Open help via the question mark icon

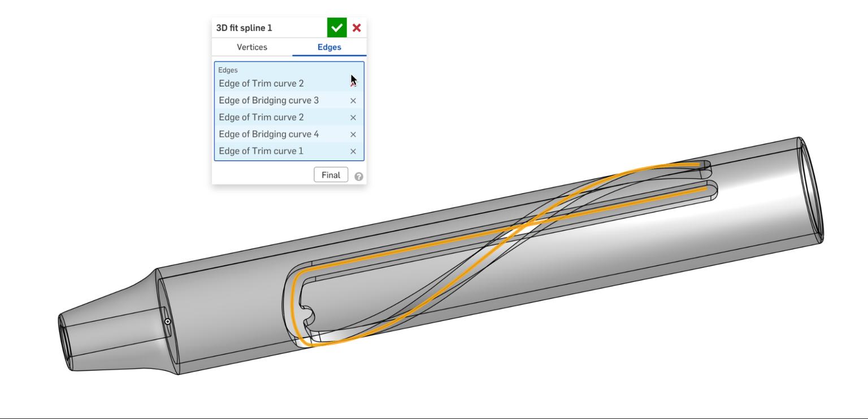[358, 175]
